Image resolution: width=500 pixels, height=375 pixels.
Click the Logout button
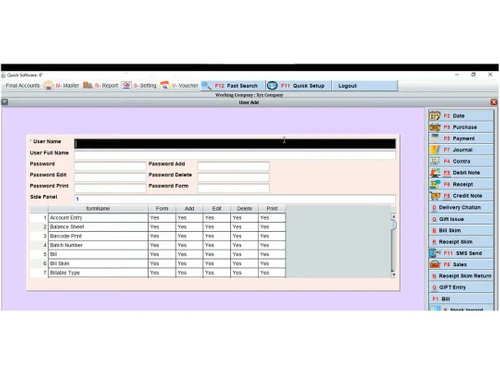365,86
